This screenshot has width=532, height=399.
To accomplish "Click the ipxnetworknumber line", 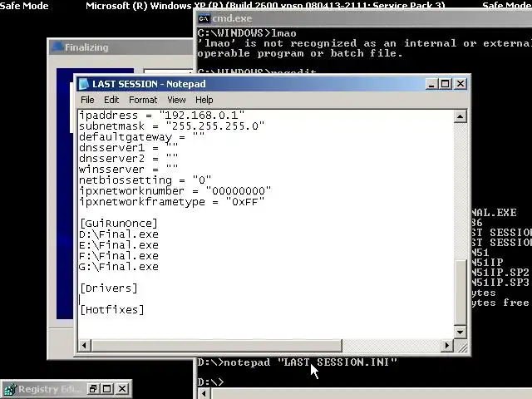I will (175, 191).
